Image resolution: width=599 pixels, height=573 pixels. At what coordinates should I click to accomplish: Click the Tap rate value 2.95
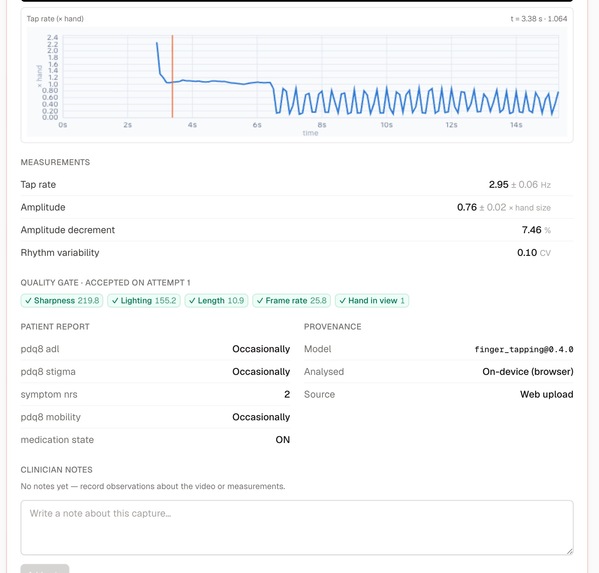point(499,185)
